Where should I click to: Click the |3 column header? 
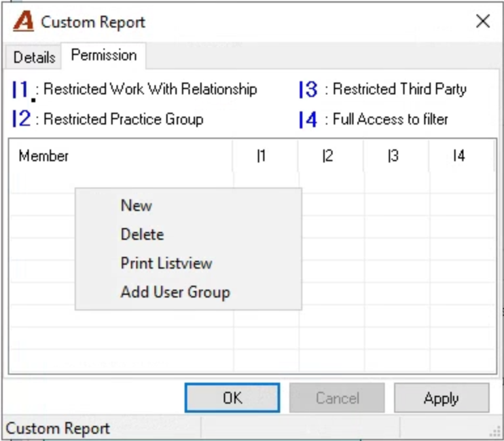[396, 156]
